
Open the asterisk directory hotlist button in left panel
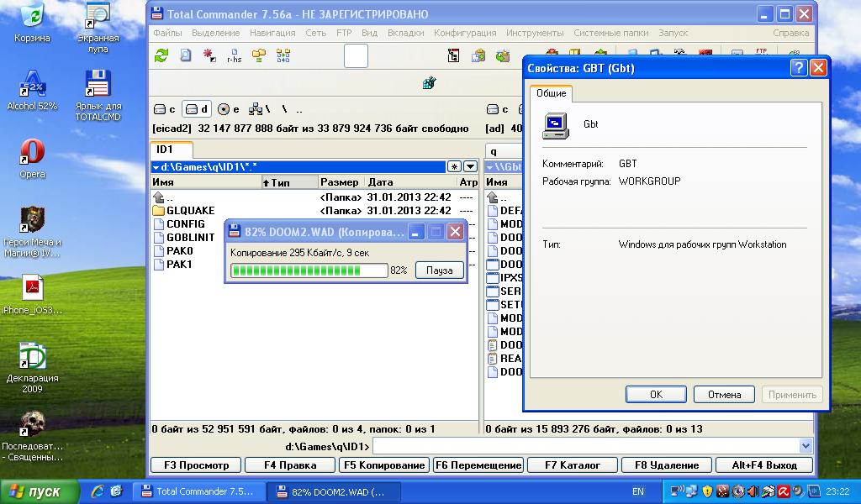coord(454,166)
